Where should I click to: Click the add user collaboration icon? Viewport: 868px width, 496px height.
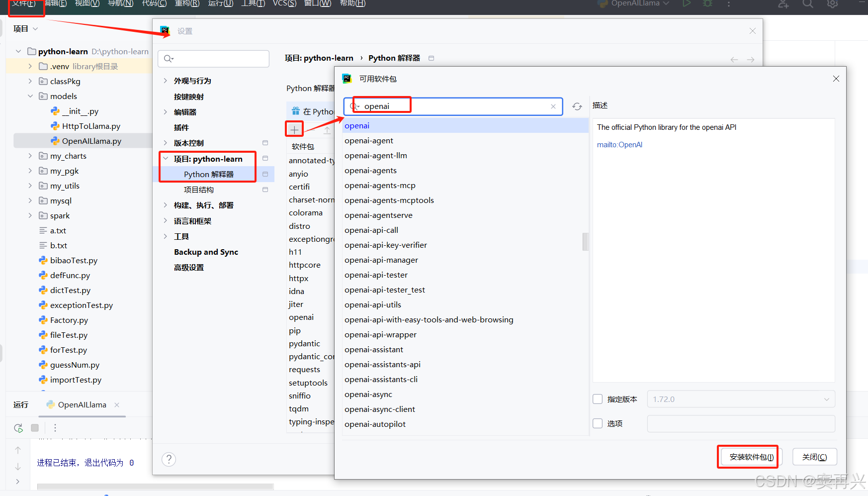783,3
